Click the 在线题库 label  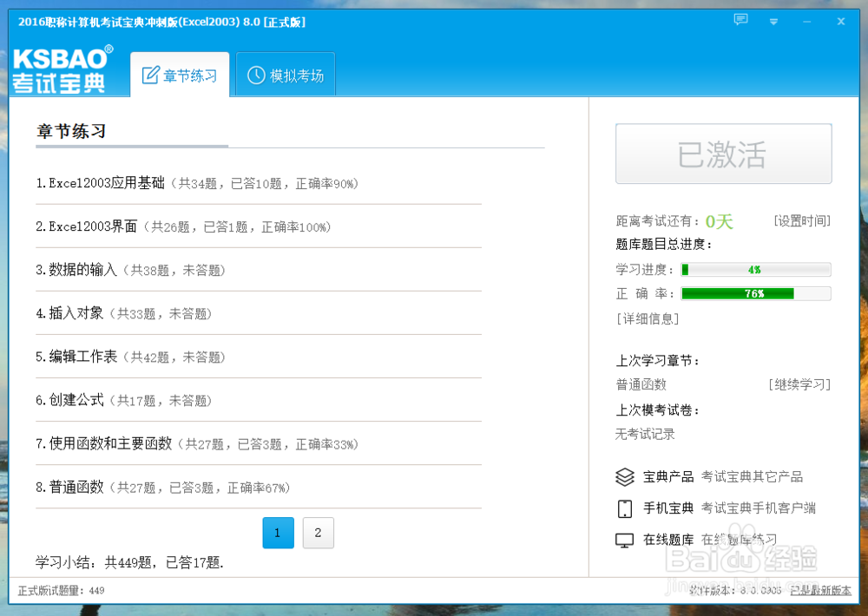668,540
